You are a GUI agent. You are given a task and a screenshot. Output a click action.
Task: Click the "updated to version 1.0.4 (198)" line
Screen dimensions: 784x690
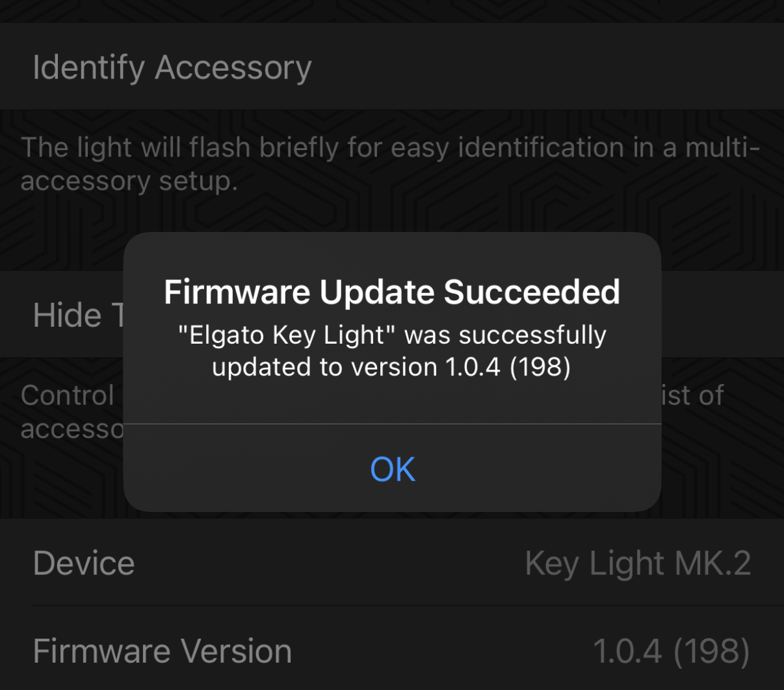(x=391, y=367)
